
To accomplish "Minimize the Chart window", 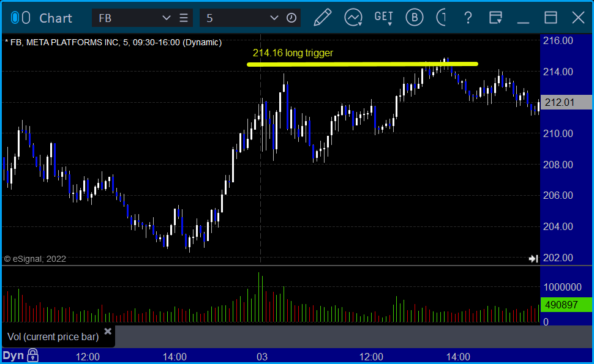I will (x=523, y=21).
